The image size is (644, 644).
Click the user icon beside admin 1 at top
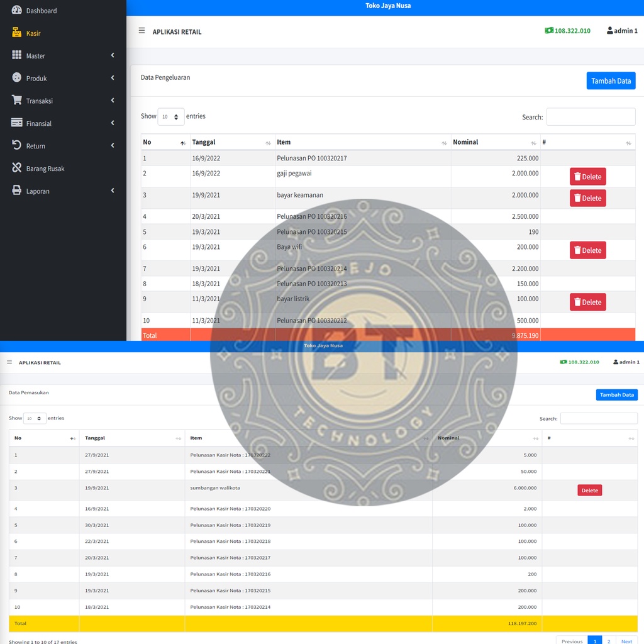point(610,30)
